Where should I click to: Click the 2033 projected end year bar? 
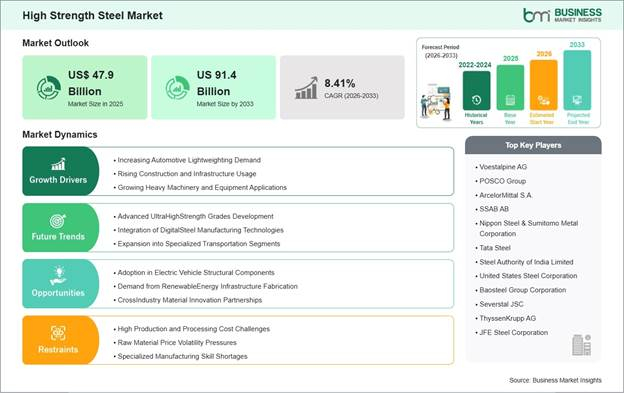coord(577,80)
